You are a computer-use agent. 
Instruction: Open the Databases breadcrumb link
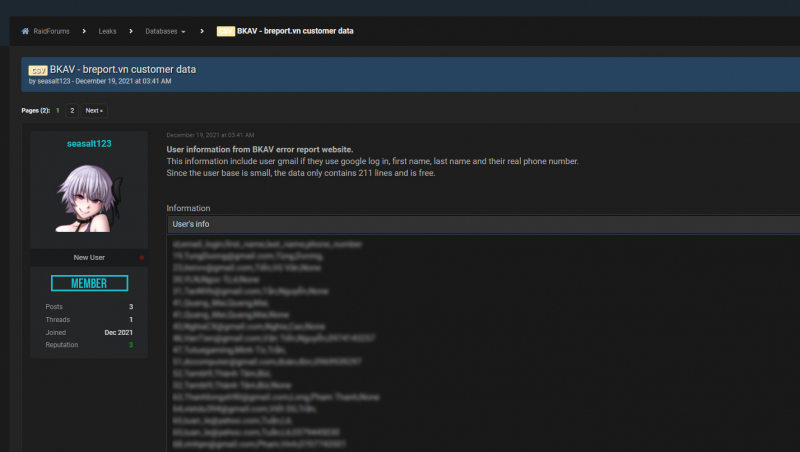[161, 31]
